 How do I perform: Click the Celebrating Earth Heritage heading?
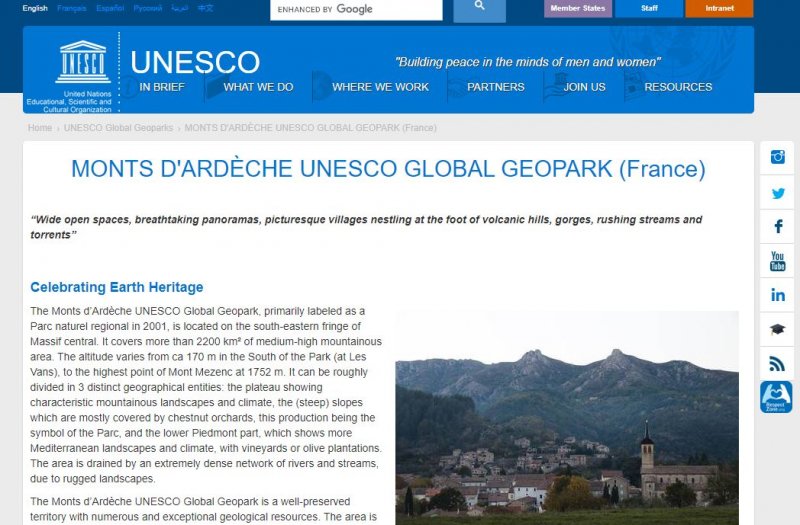(116, 287)
